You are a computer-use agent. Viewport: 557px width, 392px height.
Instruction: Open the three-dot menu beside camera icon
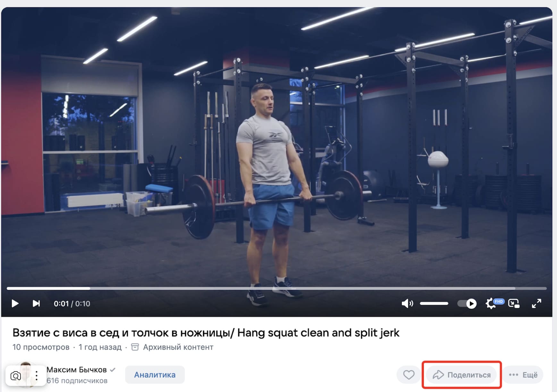point(37,376)
